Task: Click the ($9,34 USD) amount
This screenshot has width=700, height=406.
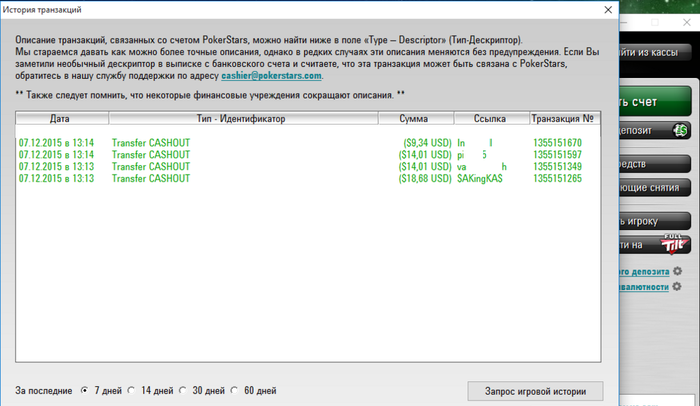Action: [427, 143]
